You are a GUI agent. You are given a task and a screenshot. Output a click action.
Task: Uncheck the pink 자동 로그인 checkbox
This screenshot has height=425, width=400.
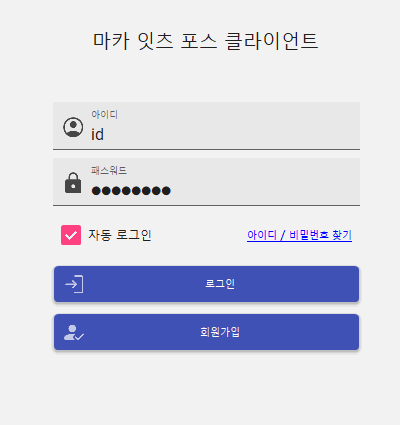click(x=71, y=235)
